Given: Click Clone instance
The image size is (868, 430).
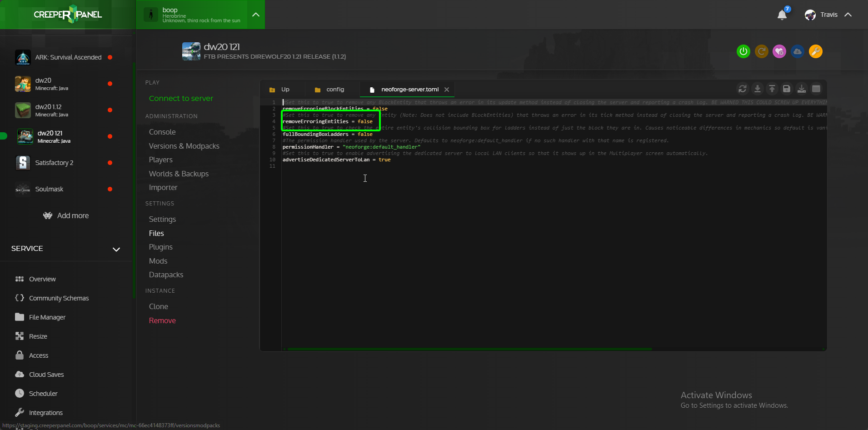Looking at the screenshot, I should pos(159,306).
